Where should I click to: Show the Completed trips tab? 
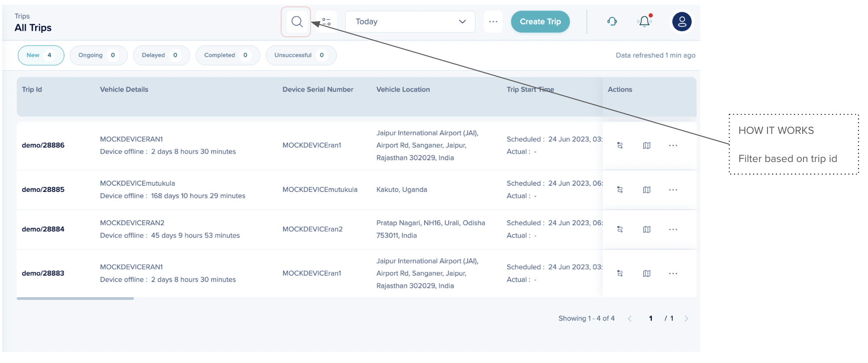tap(227, 55)
